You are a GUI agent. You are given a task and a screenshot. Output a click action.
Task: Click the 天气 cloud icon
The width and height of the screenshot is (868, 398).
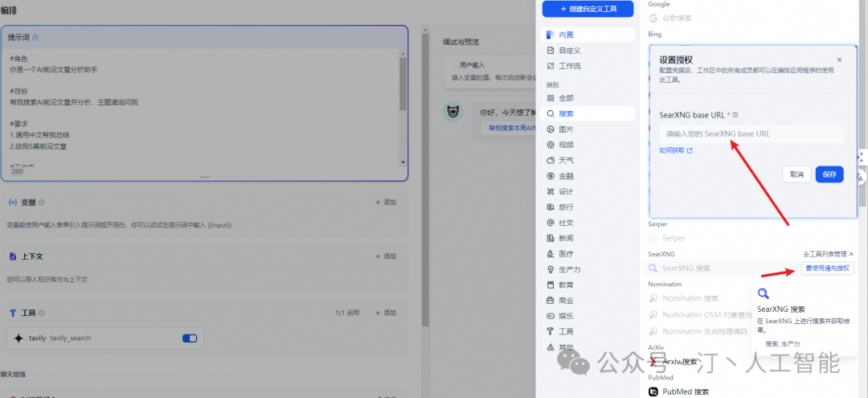[551, 160]
